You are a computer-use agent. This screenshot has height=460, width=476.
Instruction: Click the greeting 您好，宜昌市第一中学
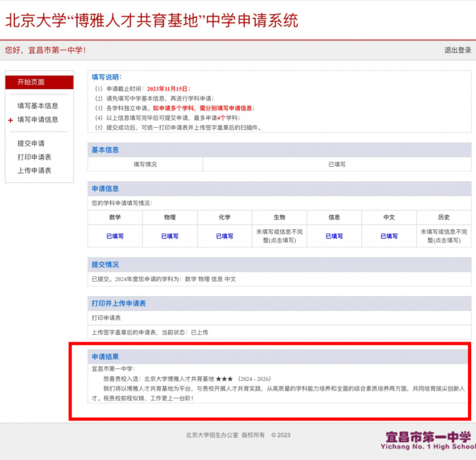[x=46, y=50]
